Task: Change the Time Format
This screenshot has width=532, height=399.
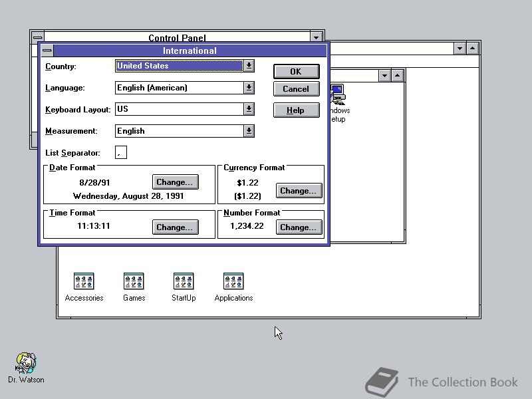Action: (x=175, y=227)
